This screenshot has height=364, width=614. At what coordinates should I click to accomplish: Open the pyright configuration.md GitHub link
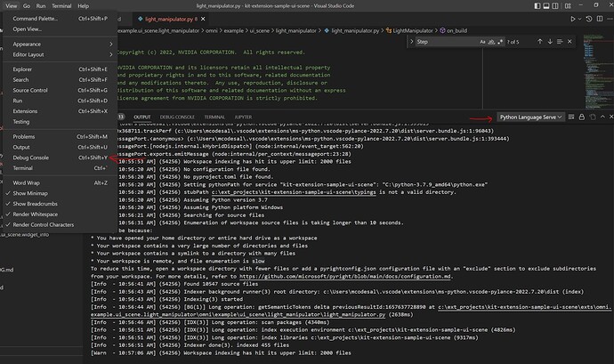(x=345, y=277)
